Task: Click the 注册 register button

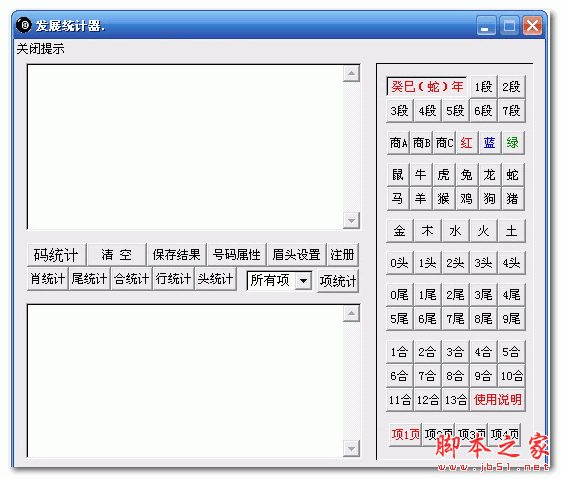Action: click(x=342, y=255)
